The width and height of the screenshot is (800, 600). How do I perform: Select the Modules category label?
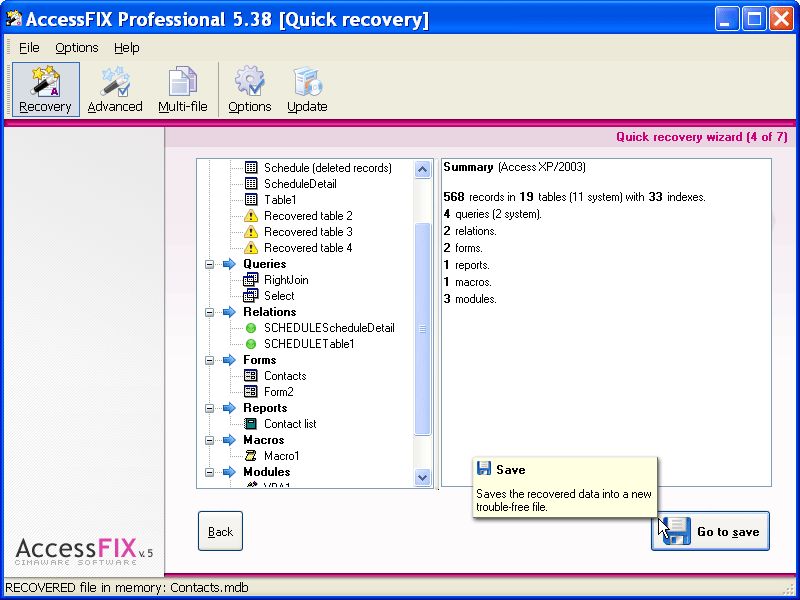(x=266, y=472)
